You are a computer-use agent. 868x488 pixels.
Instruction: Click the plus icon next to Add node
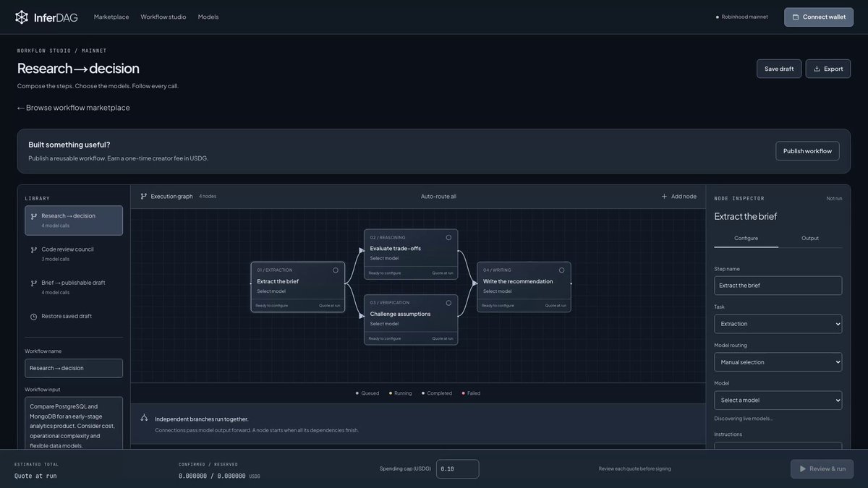664,196
